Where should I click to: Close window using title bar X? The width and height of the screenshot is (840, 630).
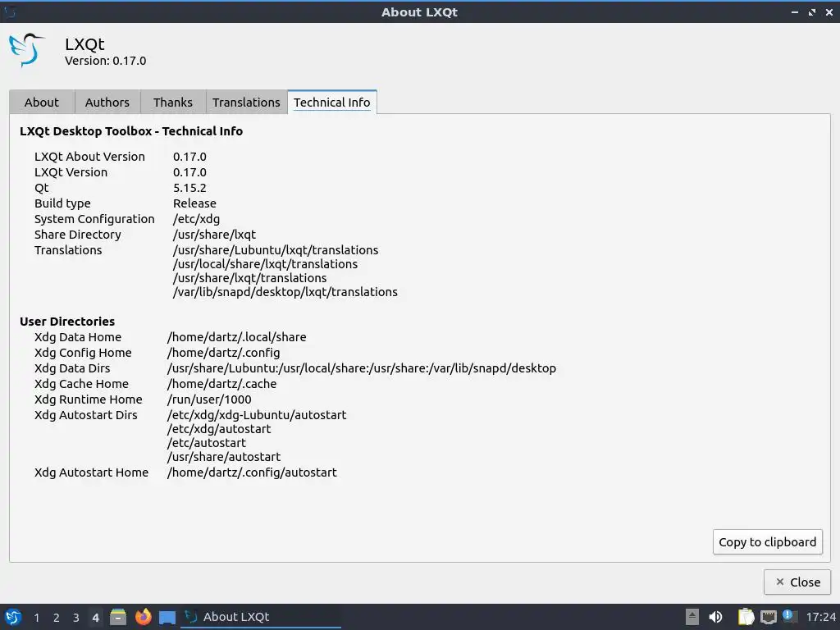[x=829, y=11]
